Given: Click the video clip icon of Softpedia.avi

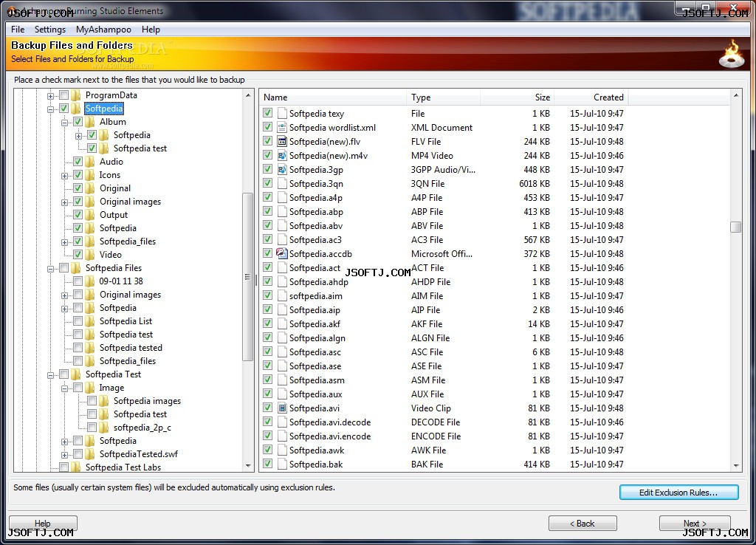Looking at the screenshot, I should 282,408.
